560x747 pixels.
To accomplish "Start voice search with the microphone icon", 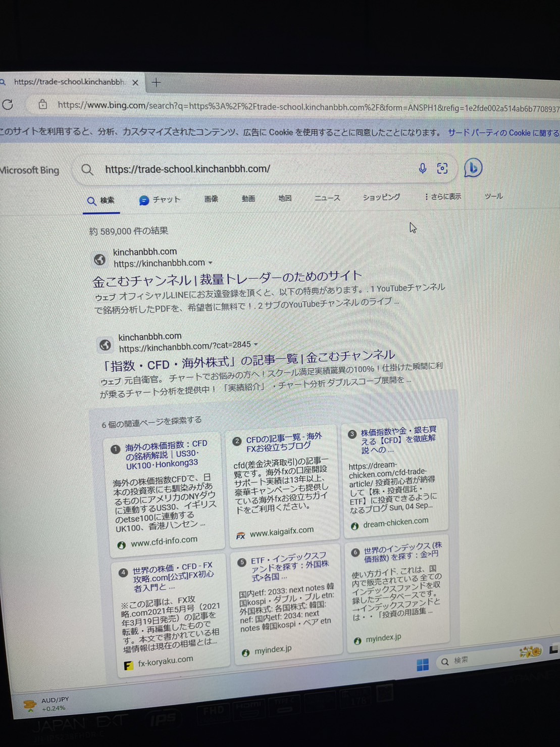I will [x=423, y=169].
